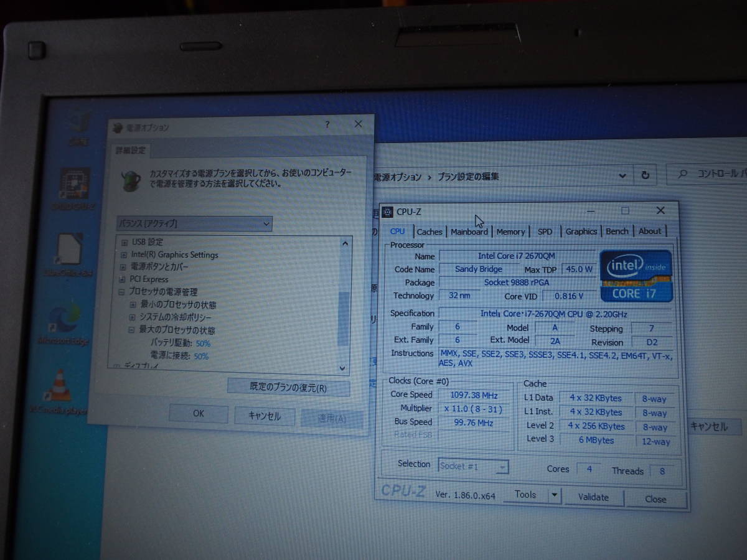Viewport: 747px width, 560px height.
Task: Click キャンセル in power options dialog
Action: tap(264, 416)
